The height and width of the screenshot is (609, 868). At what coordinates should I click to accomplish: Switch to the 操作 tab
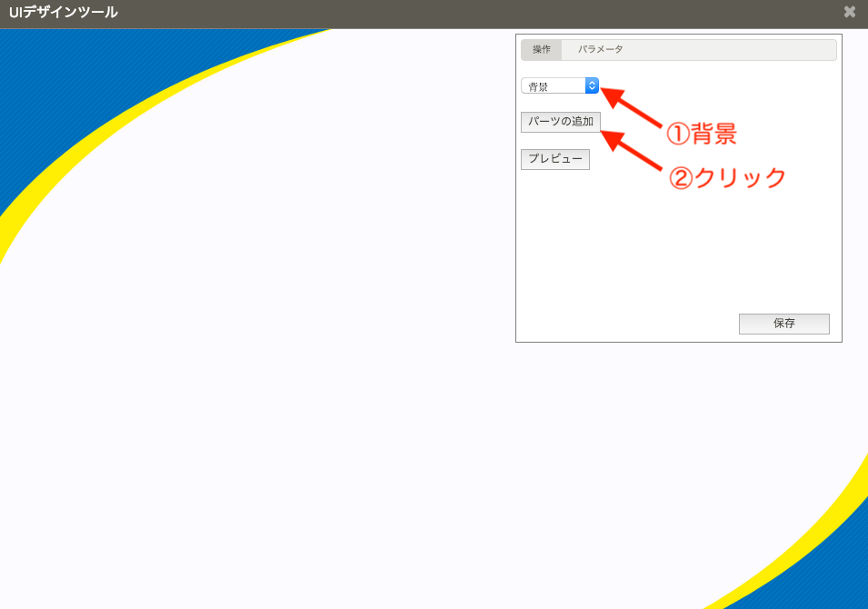(541, 50)
